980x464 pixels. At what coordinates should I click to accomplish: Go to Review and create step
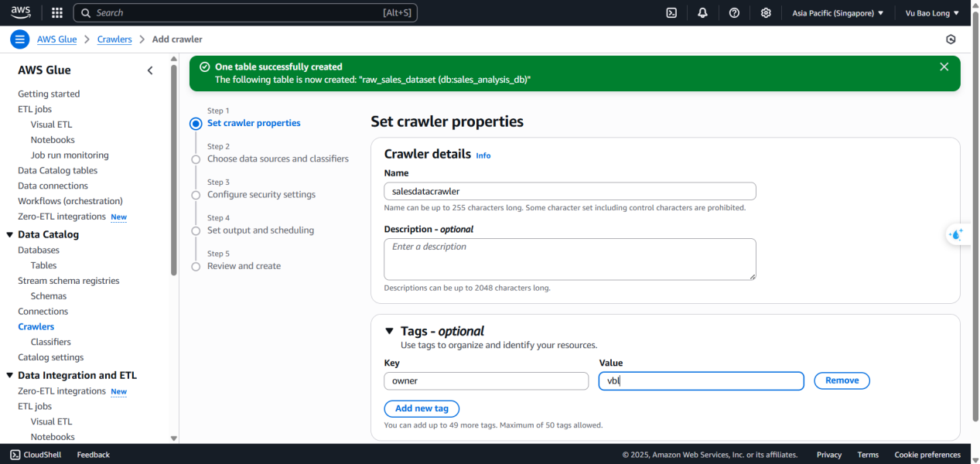244,265
